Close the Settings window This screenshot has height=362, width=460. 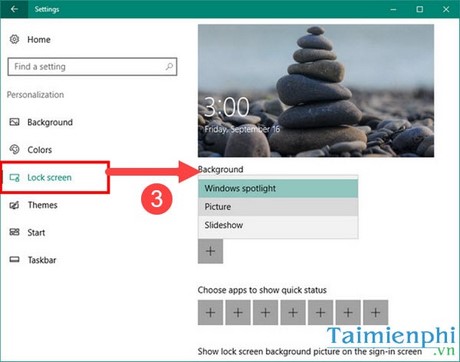(446, 9)
